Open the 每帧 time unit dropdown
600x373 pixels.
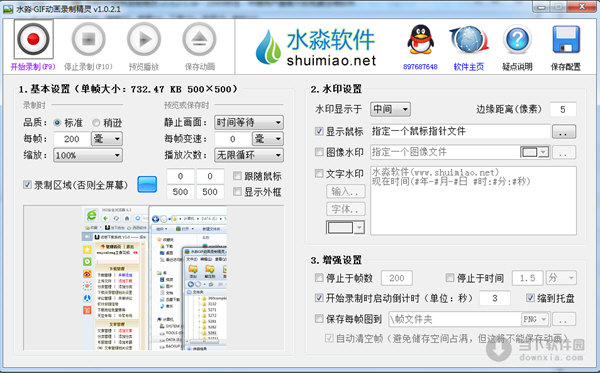[x=107, y=138]
